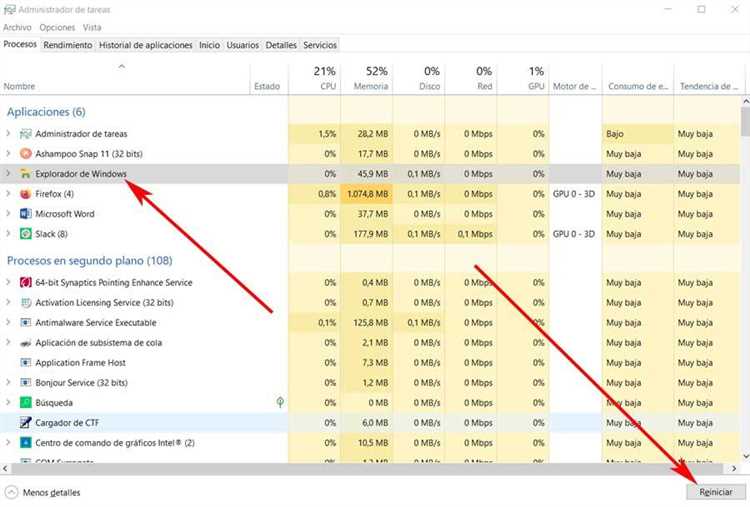This screenshot has width=750, height=507.
Task: Open the Archivo menu
Action: tap(17, 27)
